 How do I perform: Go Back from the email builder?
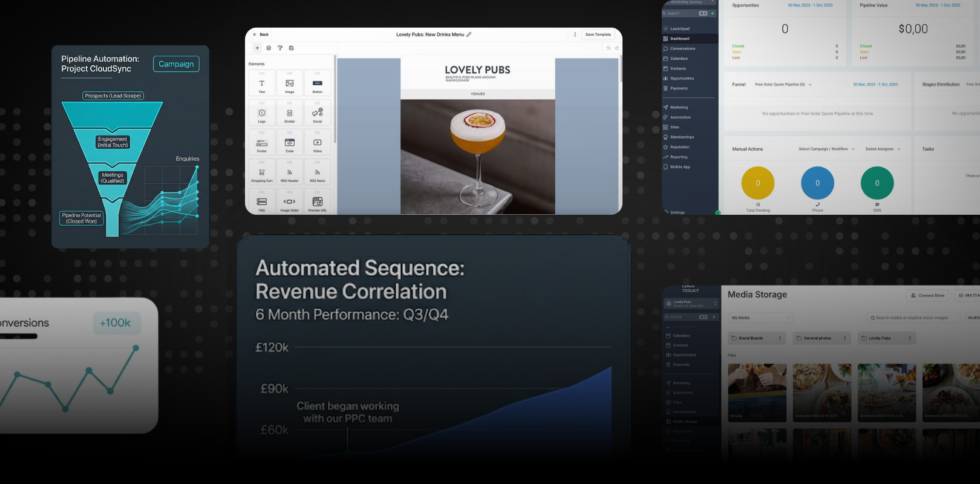[261, 34]
